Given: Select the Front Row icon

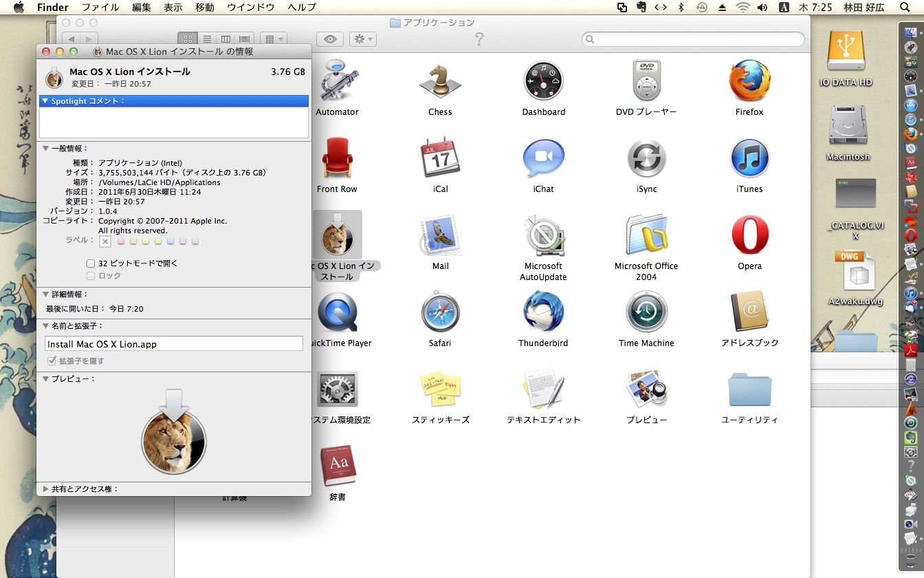Looking at the screenshot, I should pyautogui.click(x=337, y=158).
